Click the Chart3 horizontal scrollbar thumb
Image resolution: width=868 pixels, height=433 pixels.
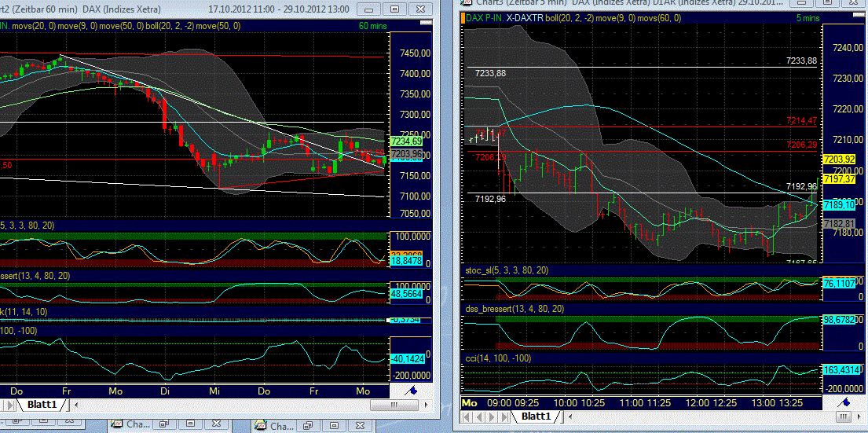(844, 416)
